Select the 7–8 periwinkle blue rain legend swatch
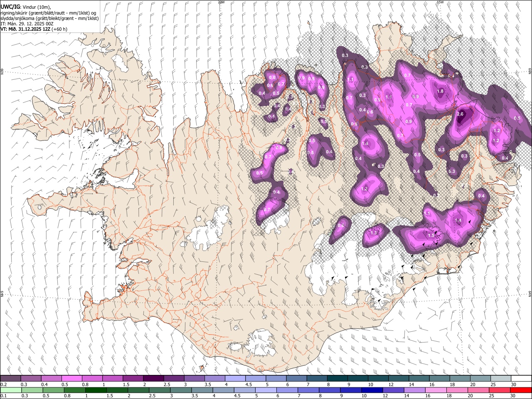532x399 pixels. tap(308, 390)
